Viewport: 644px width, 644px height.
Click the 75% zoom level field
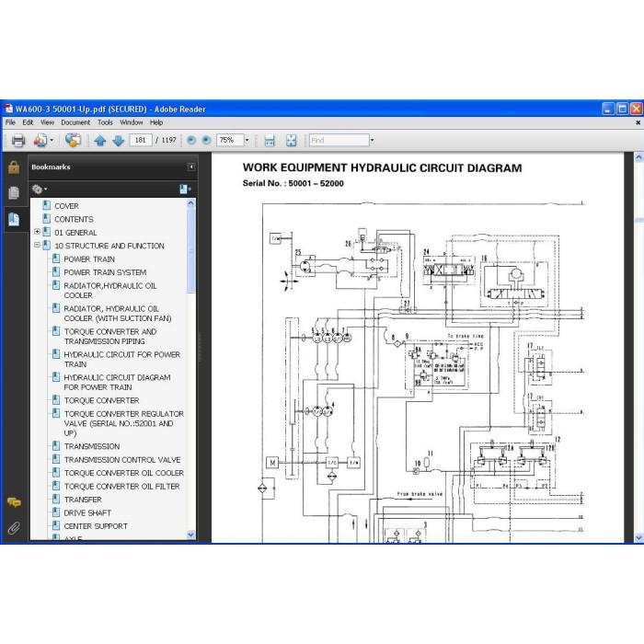230,140
